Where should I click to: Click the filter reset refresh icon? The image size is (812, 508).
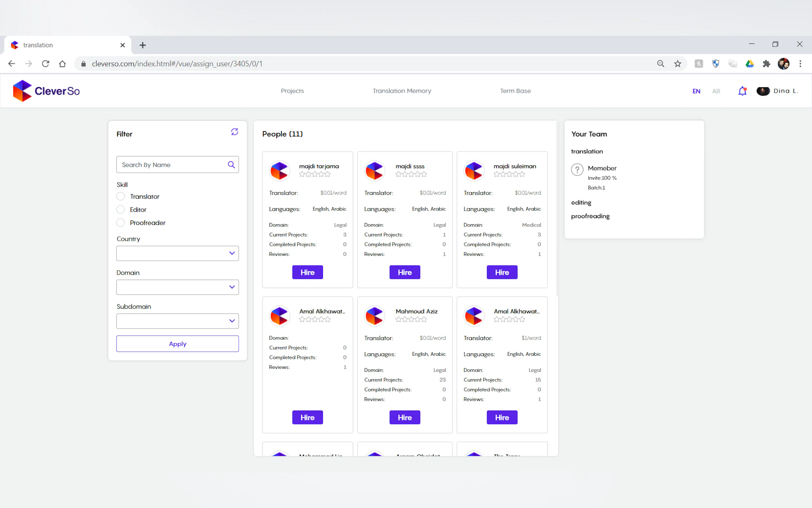point(234,132)
